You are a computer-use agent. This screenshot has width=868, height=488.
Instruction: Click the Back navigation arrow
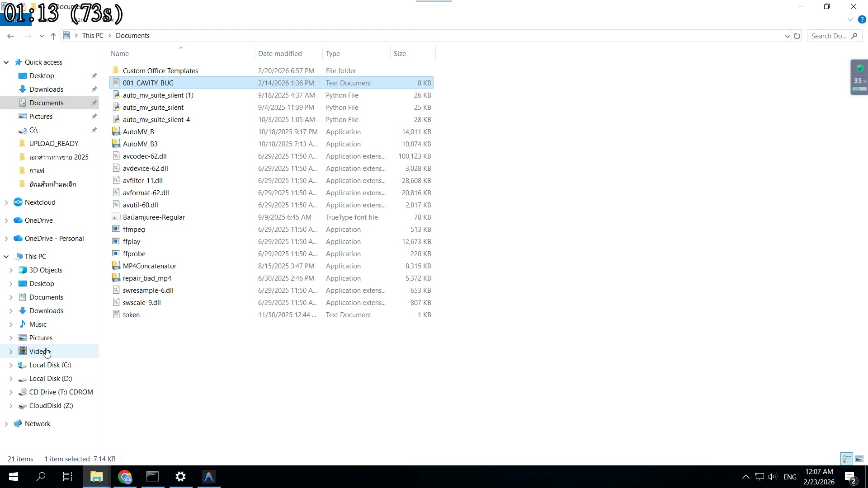point(11,36)
